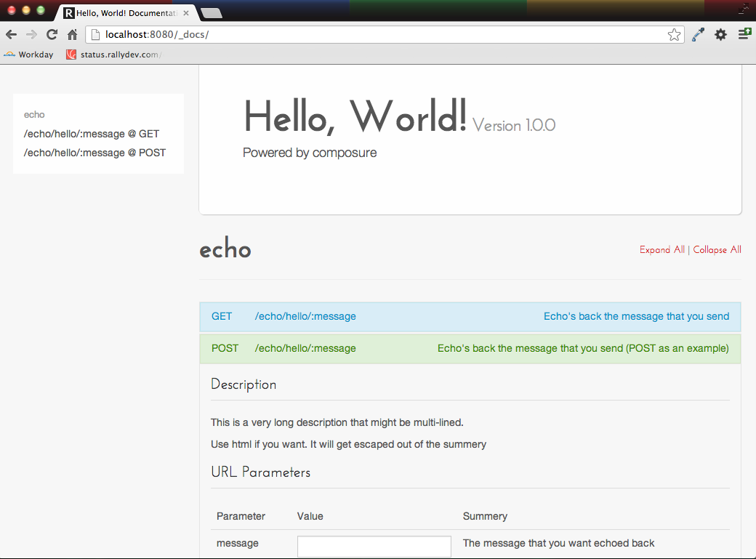Click the Expand All link
756x559 pixels.
[x=661, y=250]
